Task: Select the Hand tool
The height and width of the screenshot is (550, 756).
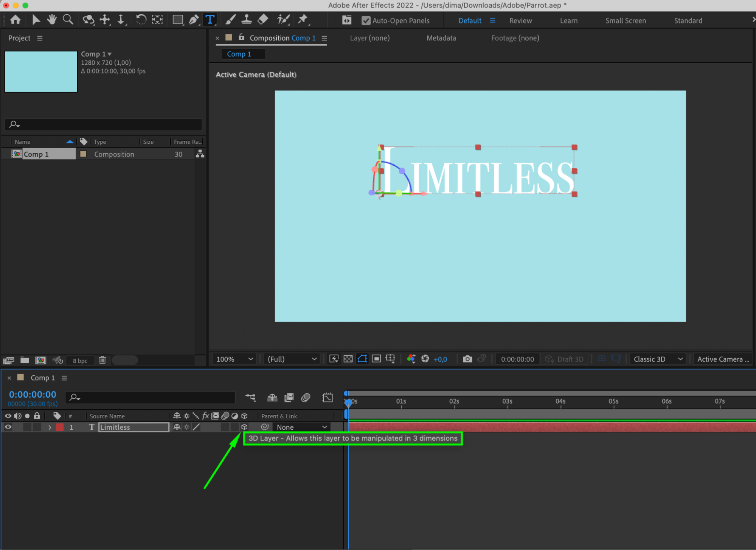Action: tap(52, 20)
